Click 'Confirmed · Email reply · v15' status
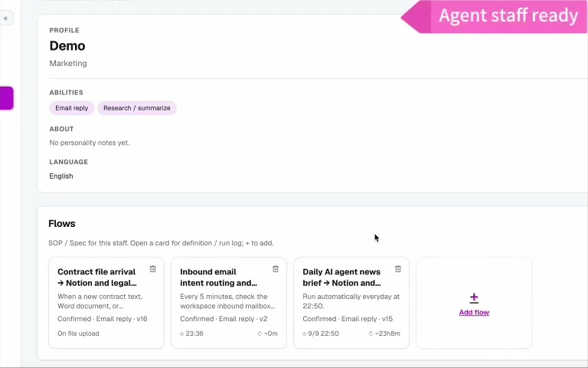This screenshot has width=588, height=368. click(348, 319)
